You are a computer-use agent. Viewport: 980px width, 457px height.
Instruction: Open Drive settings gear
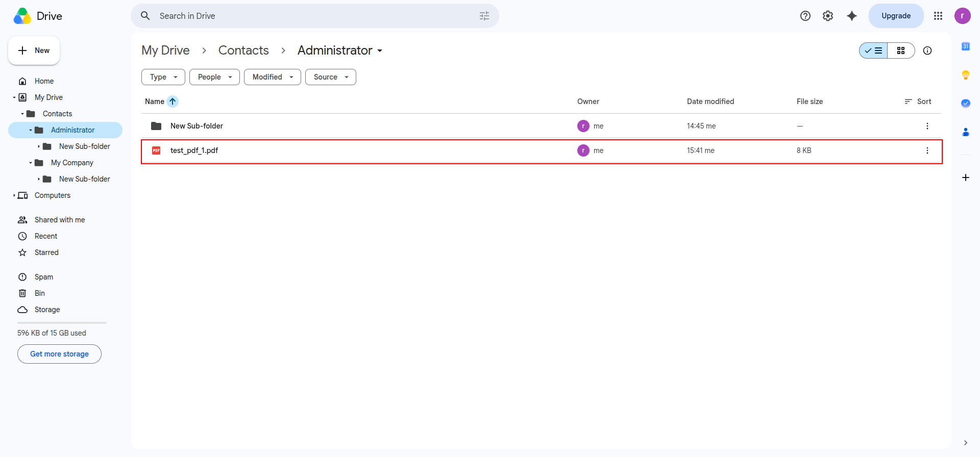point(828,16)
